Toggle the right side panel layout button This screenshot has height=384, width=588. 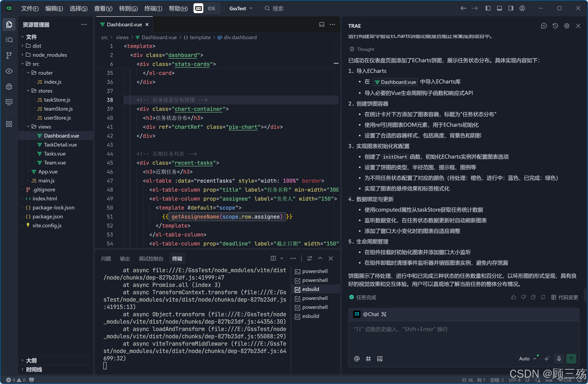tap(511, 8)
